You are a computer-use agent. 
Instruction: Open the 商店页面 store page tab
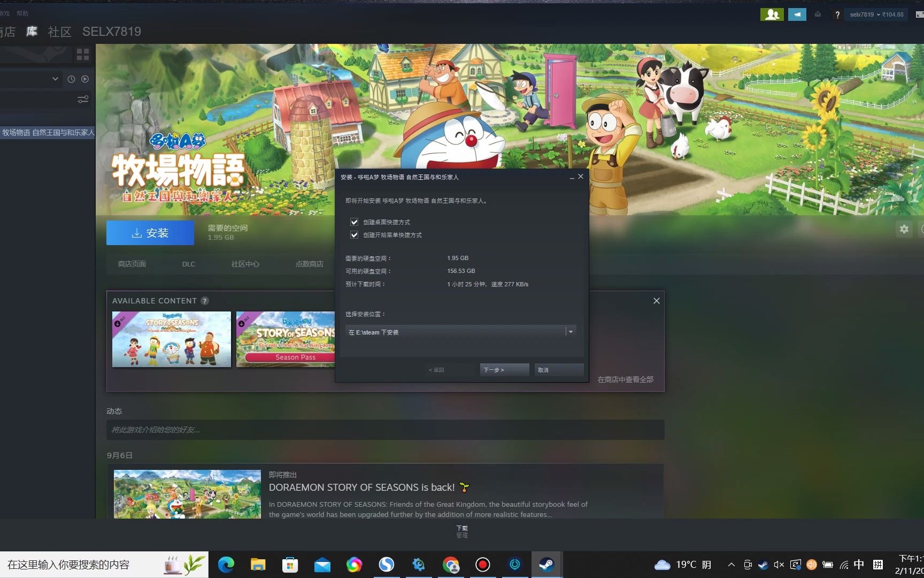pos(132,264)
